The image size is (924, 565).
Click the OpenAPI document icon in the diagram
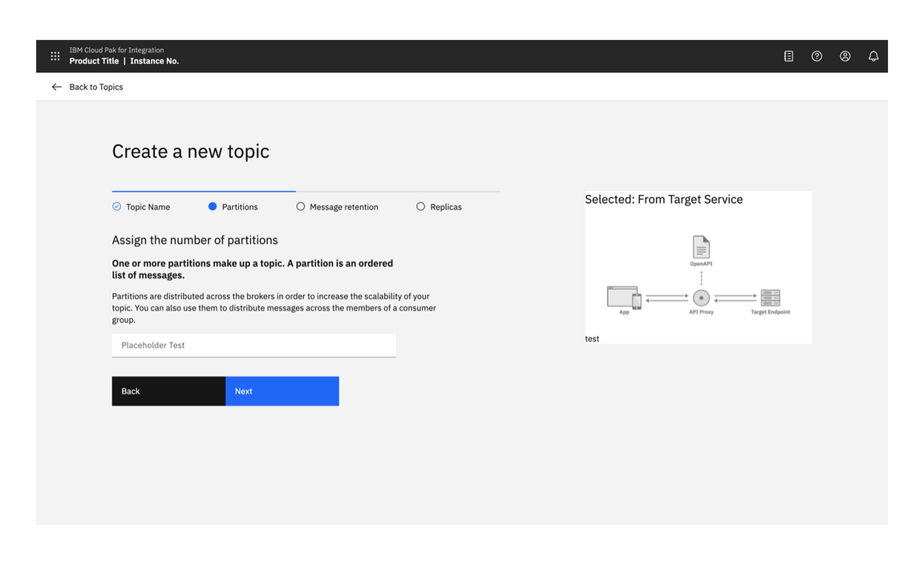click(700, 248)
